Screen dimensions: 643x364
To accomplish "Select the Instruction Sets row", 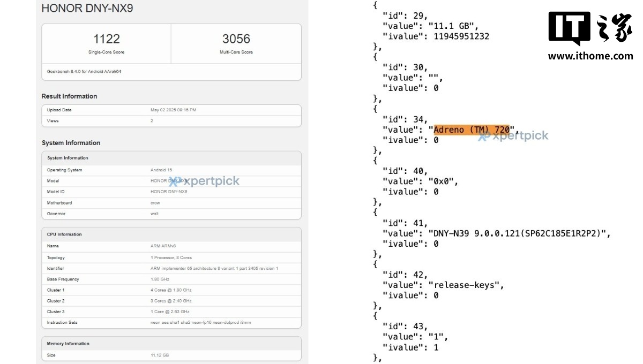I will (171, 322).
